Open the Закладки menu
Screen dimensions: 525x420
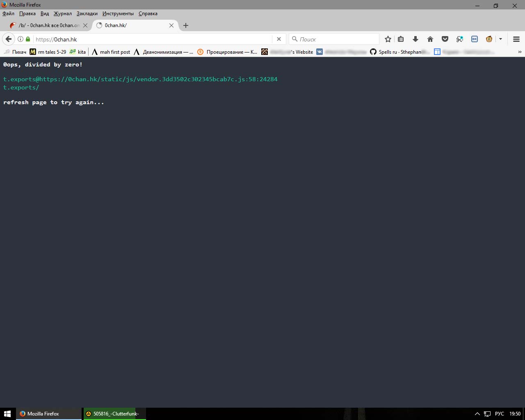(x=87, y=14)
